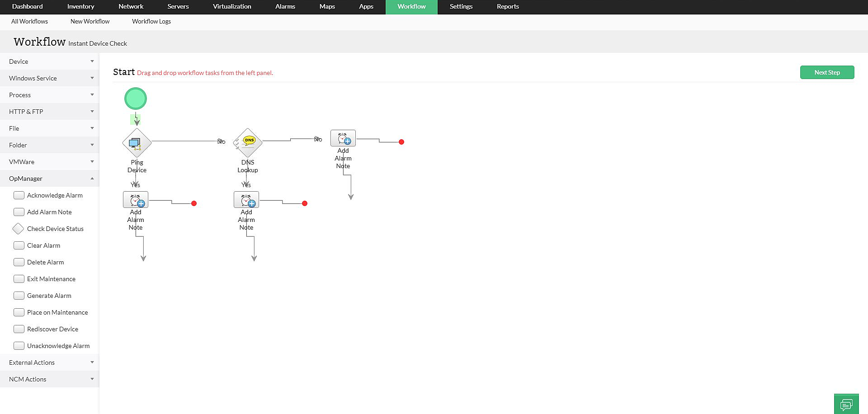Pick the Delete Alarm task icon

pos(19,262)
